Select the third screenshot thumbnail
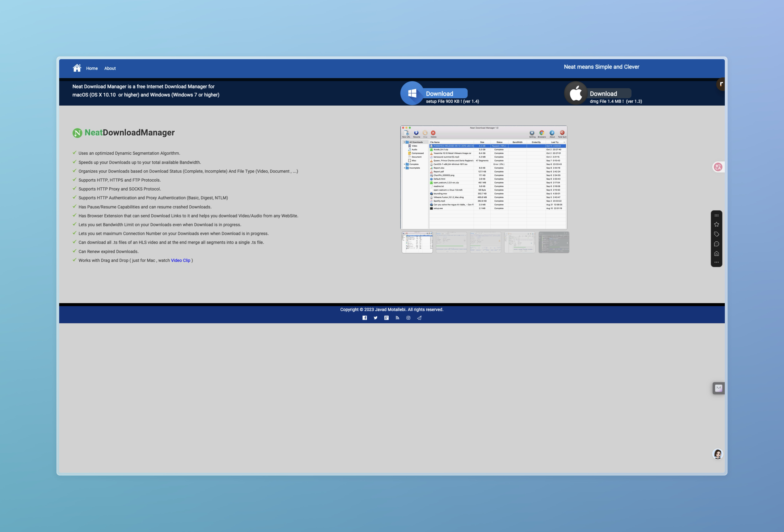This screenshot has height=532, width=784. coord(485,242)
